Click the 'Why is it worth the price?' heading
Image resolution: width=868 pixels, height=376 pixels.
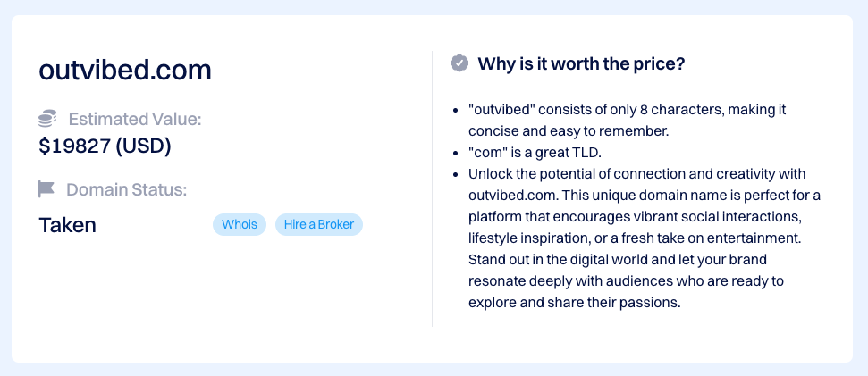581,63
